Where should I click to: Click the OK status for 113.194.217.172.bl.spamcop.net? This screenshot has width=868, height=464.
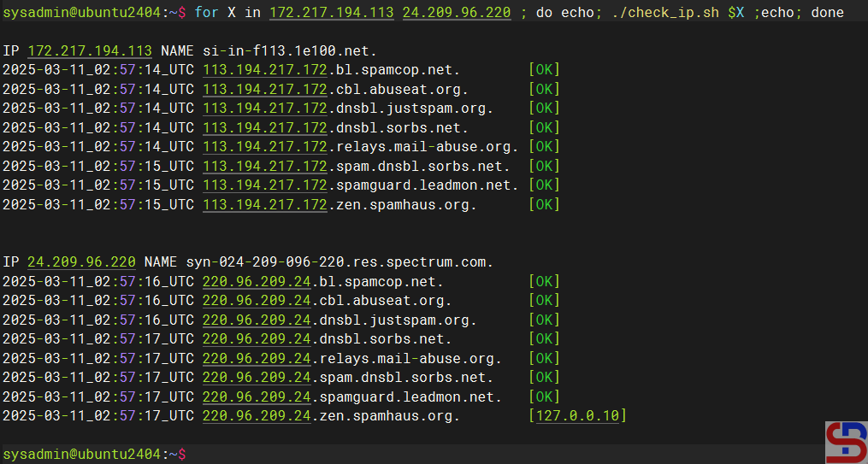pyautogui.click(x=544, y=70)
